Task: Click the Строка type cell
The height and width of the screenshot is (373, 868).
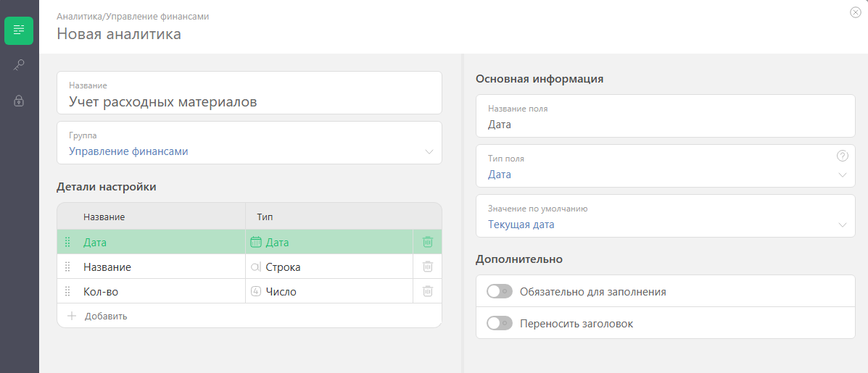Action: click(328, 267)
